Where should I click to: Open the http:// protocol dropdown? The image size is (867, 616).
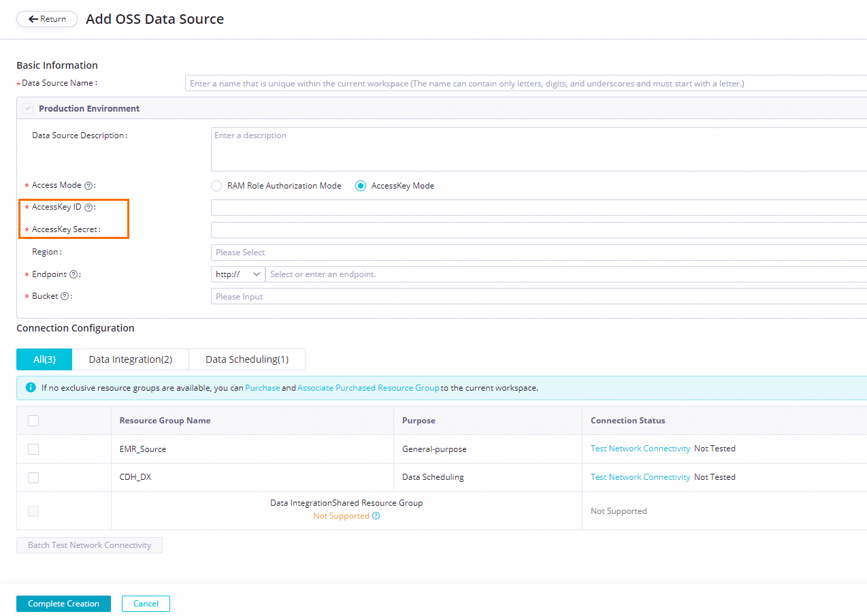(x=238, y=274)
